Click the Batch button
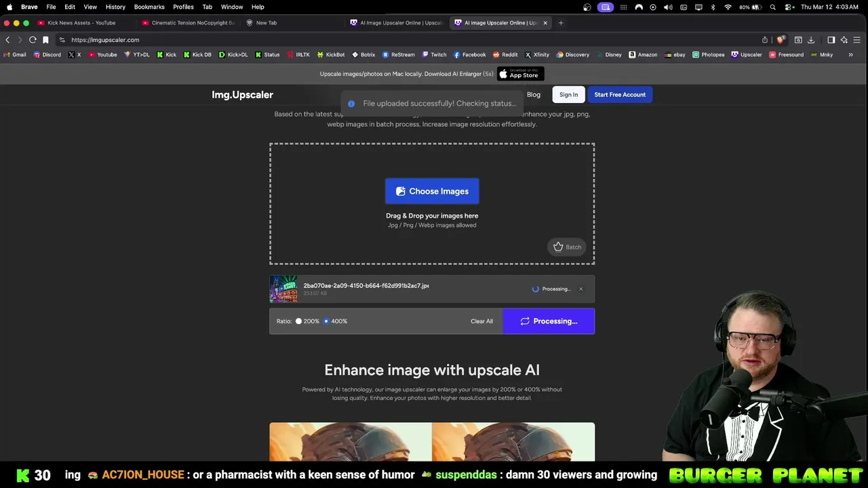868x488 pixels. click(567, 247)
